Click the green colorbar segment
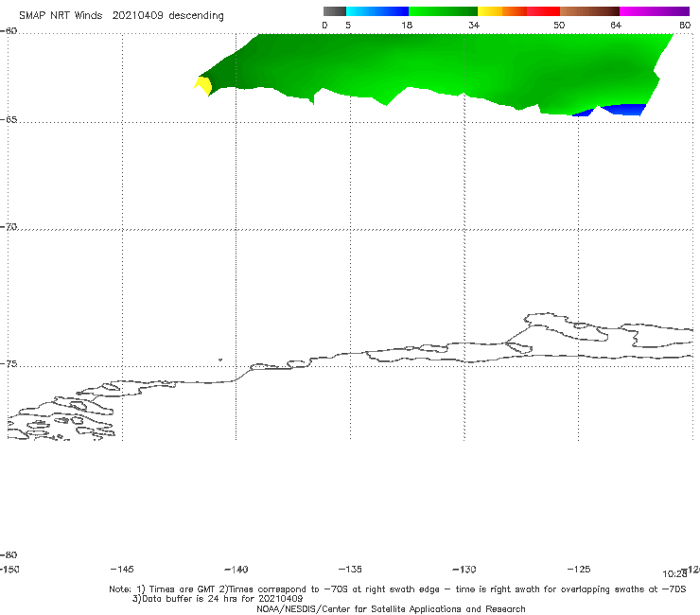The width and height of the screenshot is (700, 615). click(x=443, y=11)
